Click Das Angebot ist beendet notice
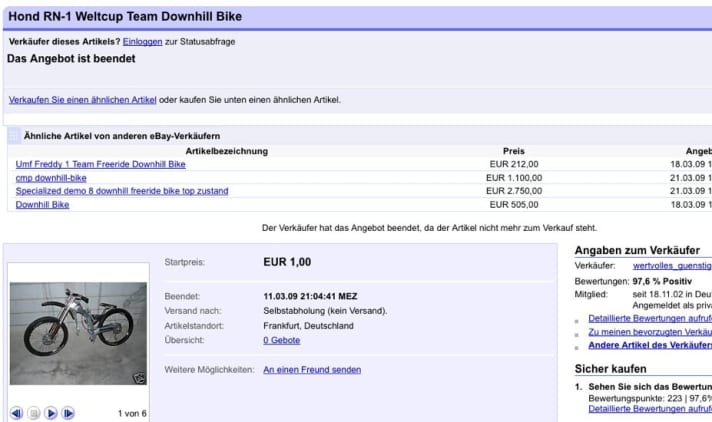The width and height of the screenshot is (712, 422). pyautogui.click(x=71, y=59)
